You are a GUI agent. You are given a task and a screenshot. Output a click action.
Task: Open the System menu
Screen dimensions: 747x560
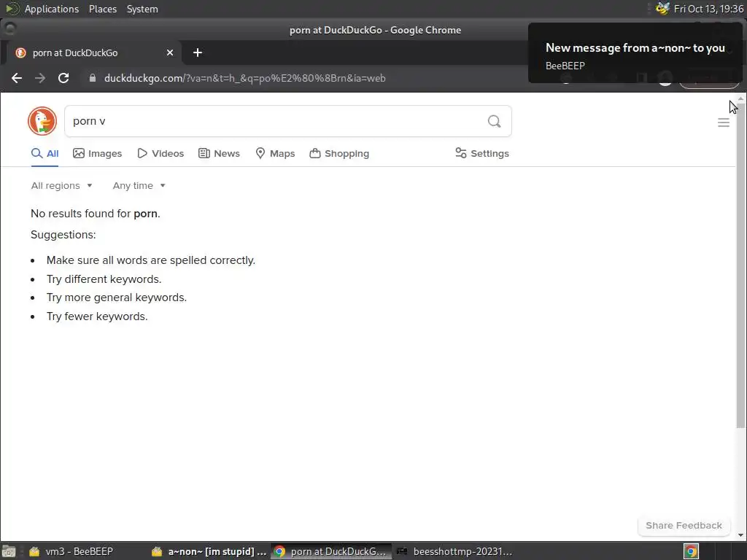142,9
